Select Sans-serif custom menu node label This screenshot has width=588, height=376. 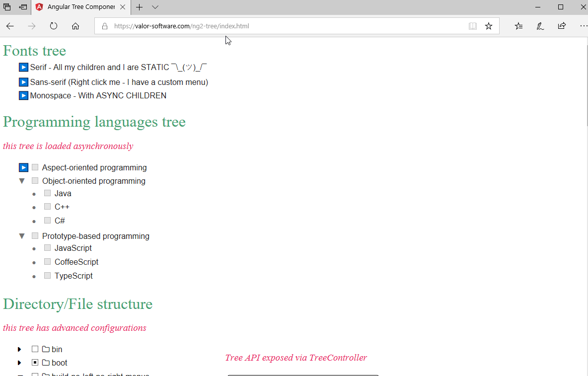point(119,82)
